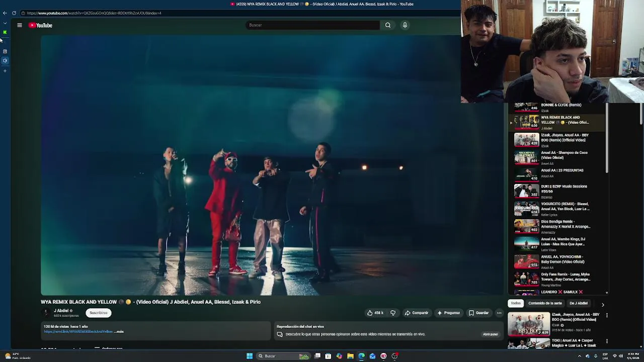Viewport: 644px width, 362px height.
Task: Open the TOKI Anuel AA recommended video title
Action: [574, 343]
